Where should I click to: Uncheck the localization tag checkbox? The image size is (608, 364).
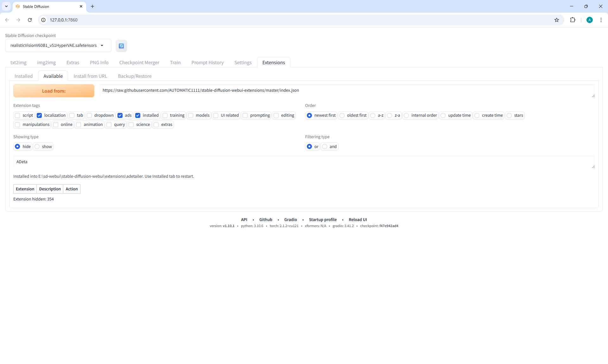[x=39, y=115]
